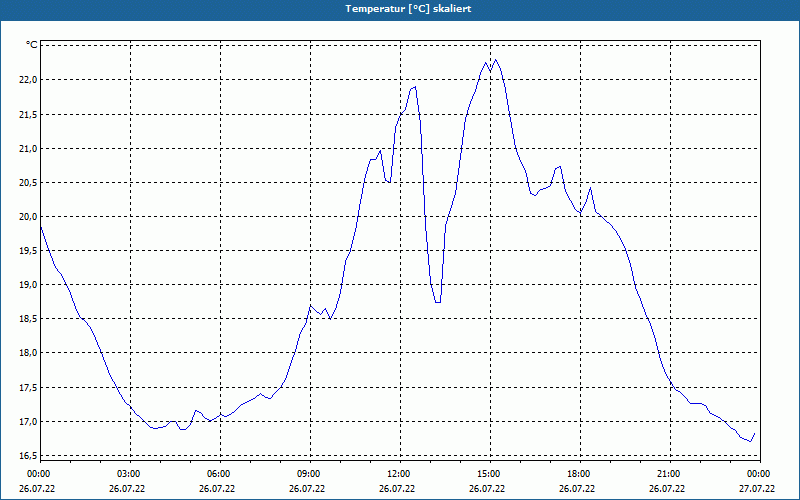The height and width of the screenshot is (500, 800).
Task: Click the curve's sharp dip bottom after 13:00
Action: (438, 302)
